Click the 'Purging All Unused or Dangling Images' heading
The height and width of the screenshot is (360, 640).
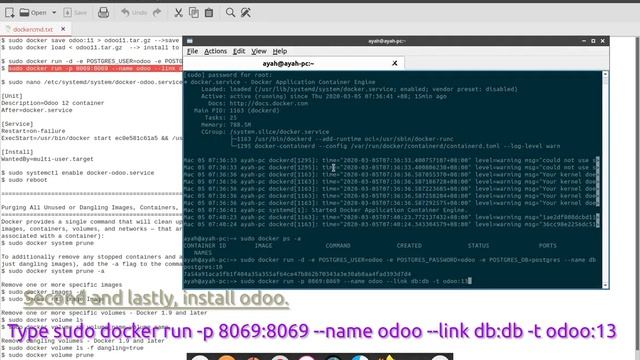coord(90,207)
